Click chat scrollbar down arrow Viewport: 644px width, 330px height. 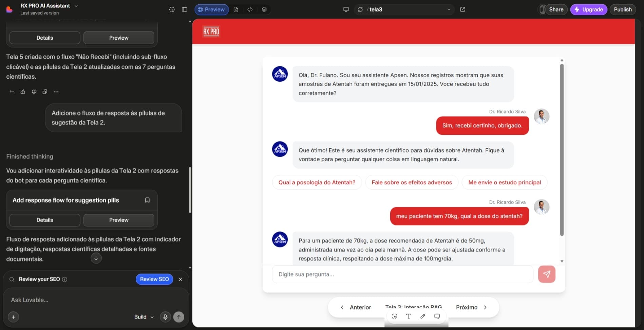coord(562,261)
